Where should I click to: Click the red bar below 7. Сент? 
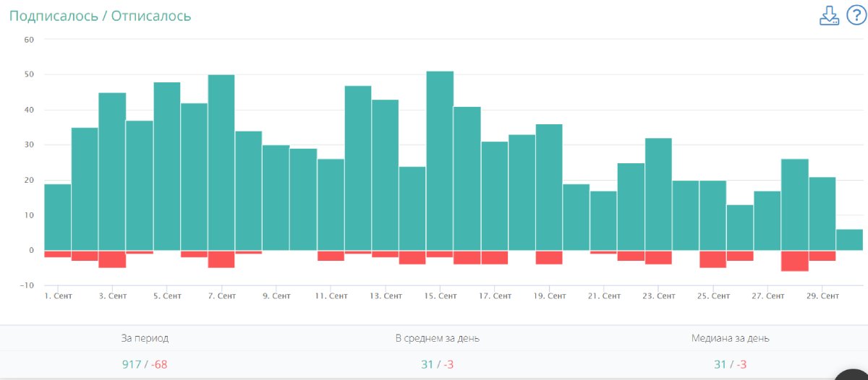click(x=221, y=259)
